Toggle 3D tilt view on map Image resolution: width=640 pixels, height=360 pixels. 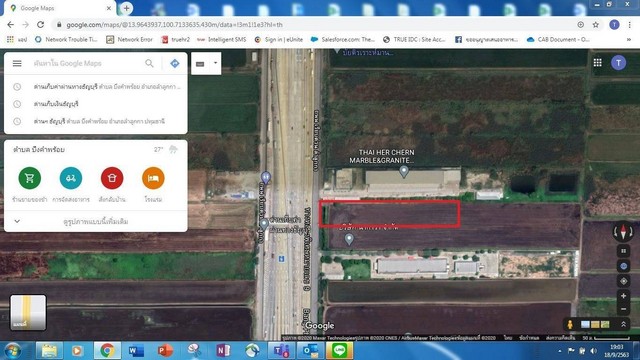(623, 251)
